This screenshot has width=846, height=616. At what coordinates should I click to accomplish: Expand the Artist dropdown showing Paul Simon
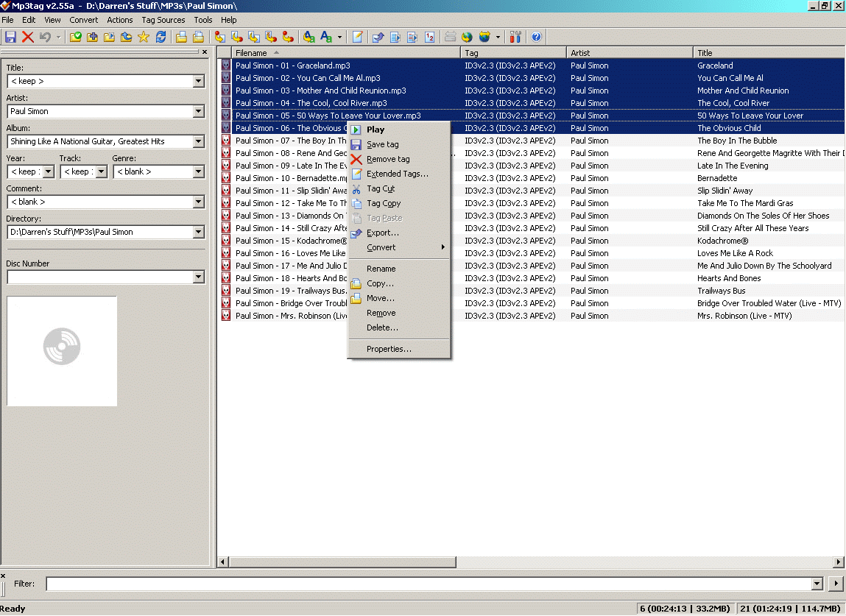(x=199, y=112)
